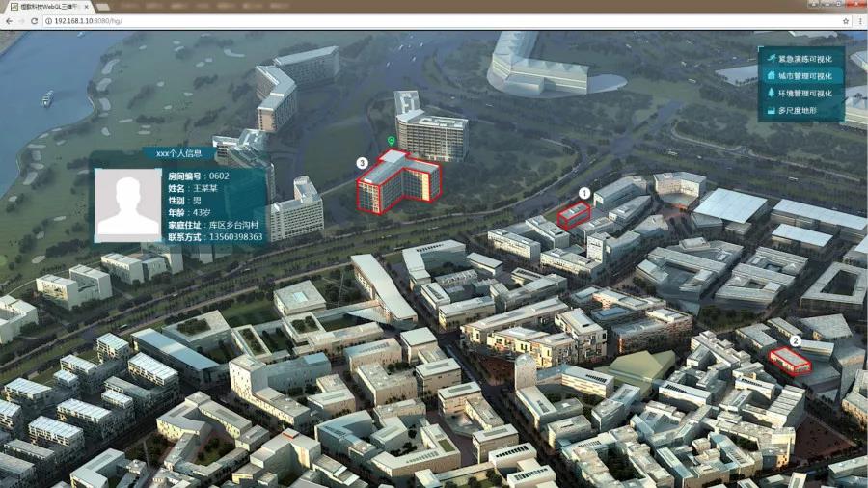
Task: Click the 姓名：王某某 line
Action: point(193,188)
